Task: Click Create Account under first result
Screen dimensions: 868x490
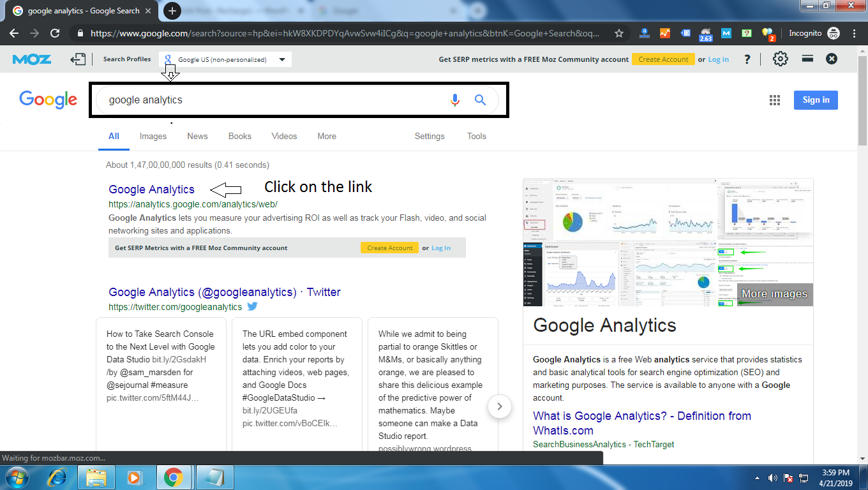Action: (390, 248)
